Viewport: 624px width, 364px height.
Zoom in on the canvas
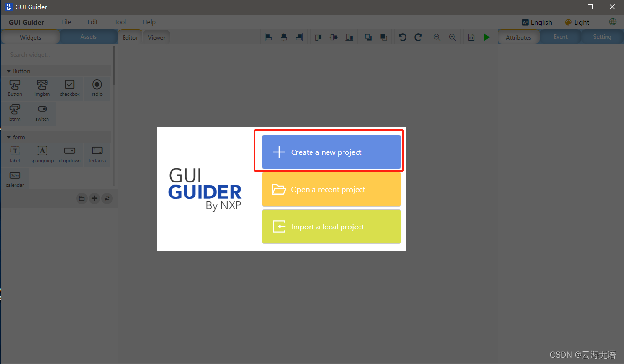[x=452, y=37]
